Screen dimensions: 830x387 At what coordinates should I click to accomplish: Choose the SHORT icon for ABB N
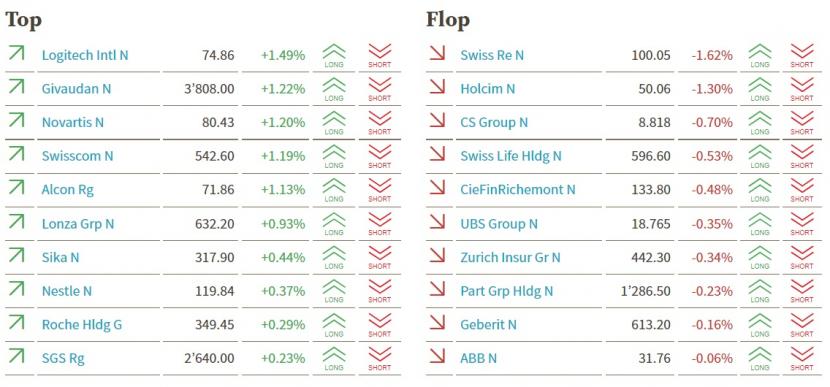coord(802,358)
